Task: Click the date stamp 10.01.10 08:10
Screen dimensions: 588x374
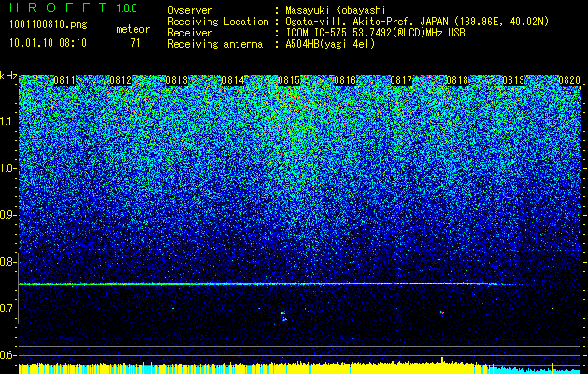Action: [x=48, y=43]
